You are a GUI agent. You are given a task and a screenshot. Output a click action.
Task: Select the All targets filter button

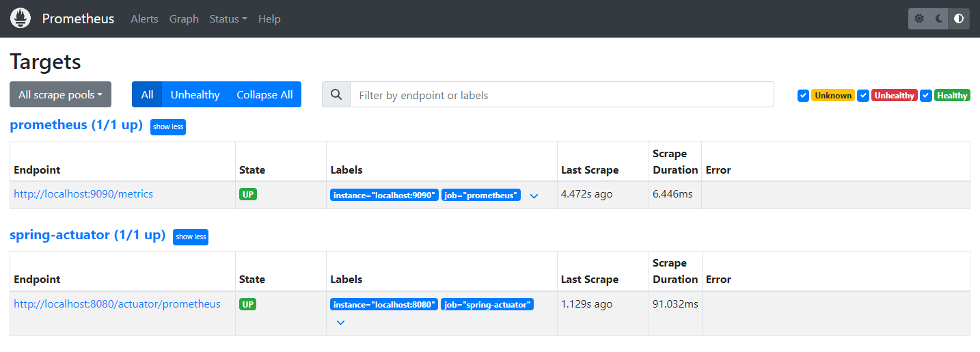pyautogui.click(x=147, y=95)
